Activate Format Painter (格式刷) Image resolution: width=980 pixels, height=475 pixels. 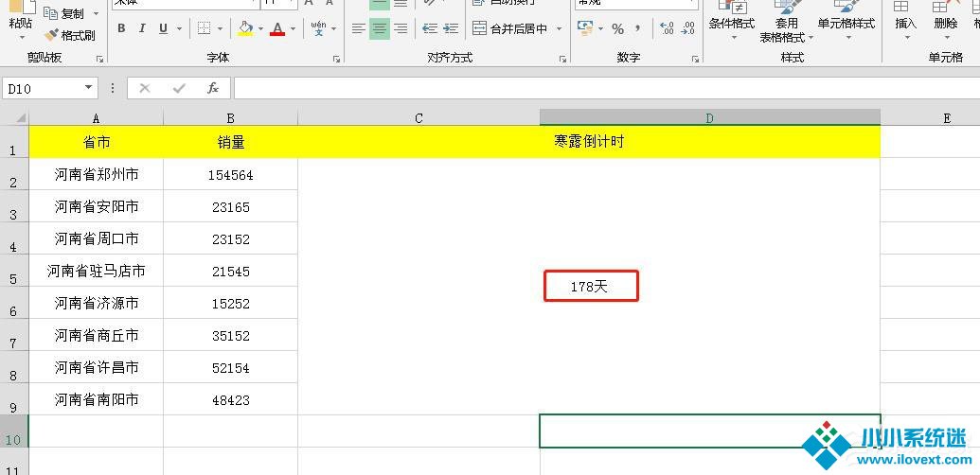70,35
